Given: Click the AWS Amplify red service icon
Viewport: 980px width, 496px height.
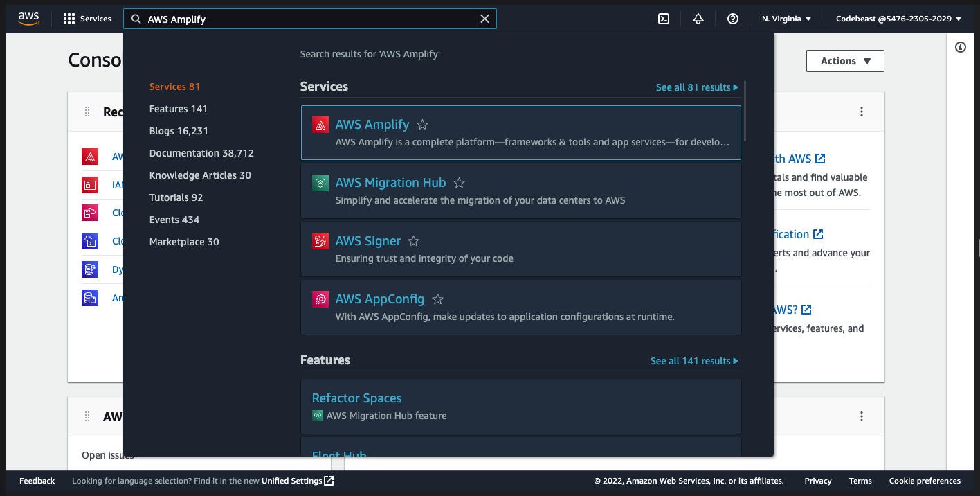Looking at the screenshot, I should click(320, 125).
